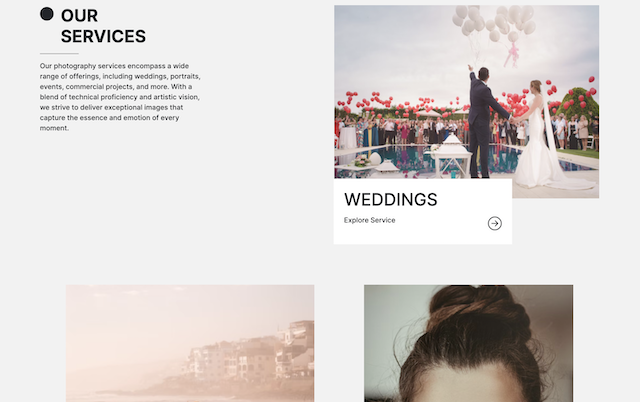Click the OUR SERVICES heading
This screenshot has height=402, width=640.
[103, 26]
